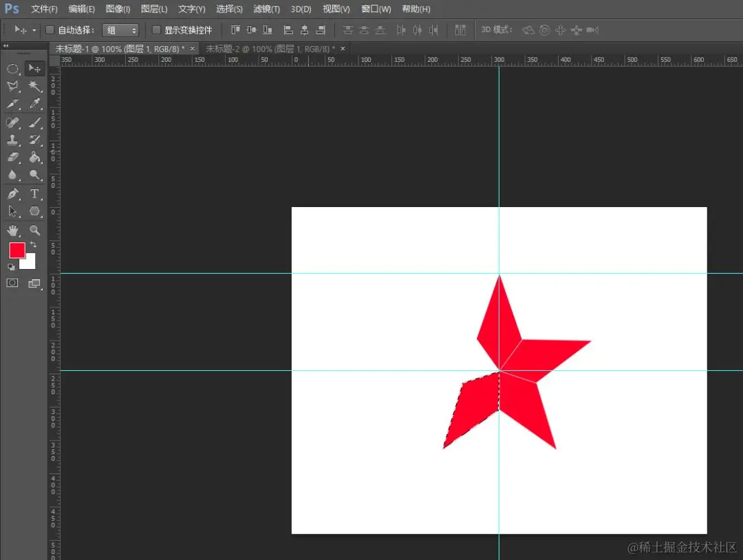
Task: Swap foreground and background colors
Action: (x=33, y=244)
